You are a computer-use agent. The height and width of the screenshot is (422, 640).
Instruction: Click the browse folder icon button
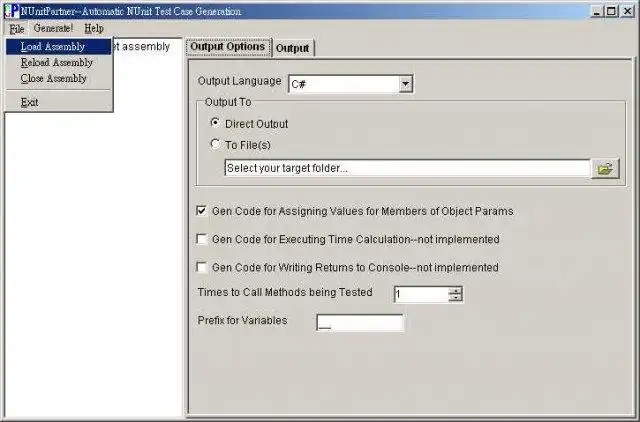coord(605,169)
